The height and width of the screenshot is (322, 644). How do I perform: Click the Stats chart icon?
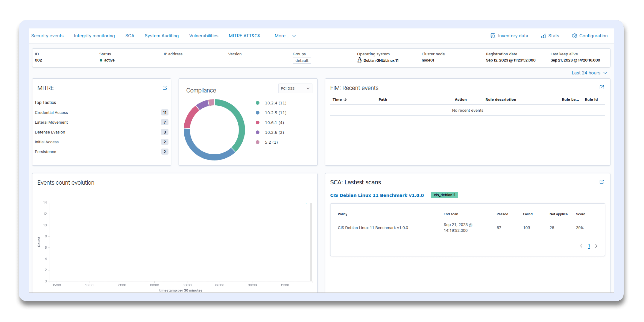coord(543,36)
